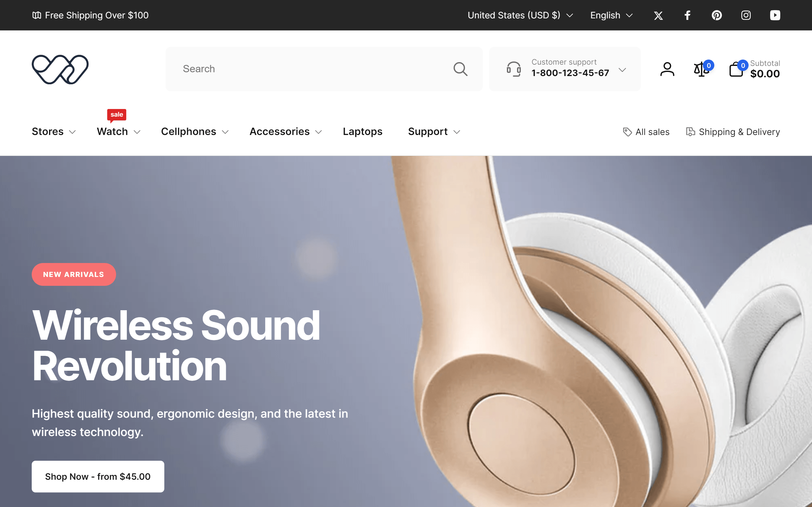
Task: Open the Pinterest icon link
Action: [x=717, y=16]
